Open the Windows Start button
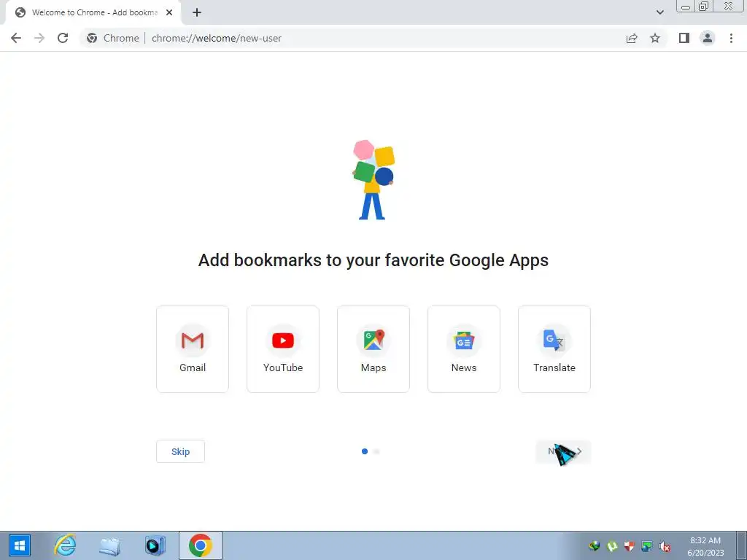Viewport: 747px width, 560px height. click(x=20, y=545)
